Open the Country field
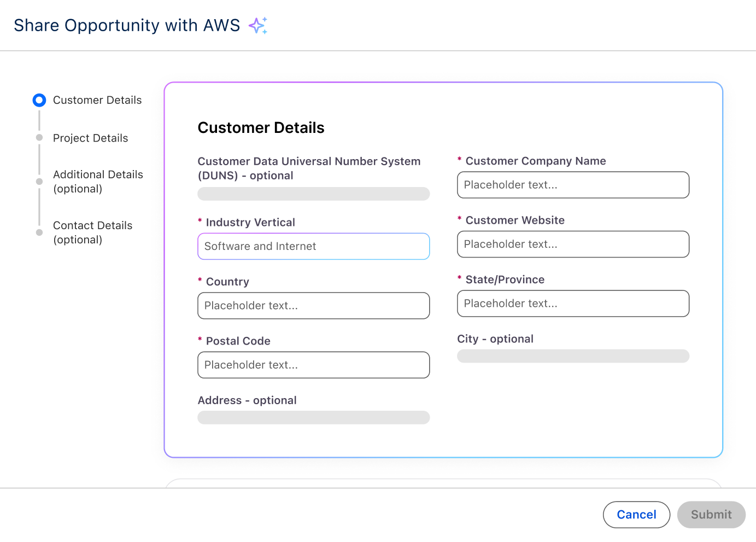The image size is (756, 542). [313, 306]
